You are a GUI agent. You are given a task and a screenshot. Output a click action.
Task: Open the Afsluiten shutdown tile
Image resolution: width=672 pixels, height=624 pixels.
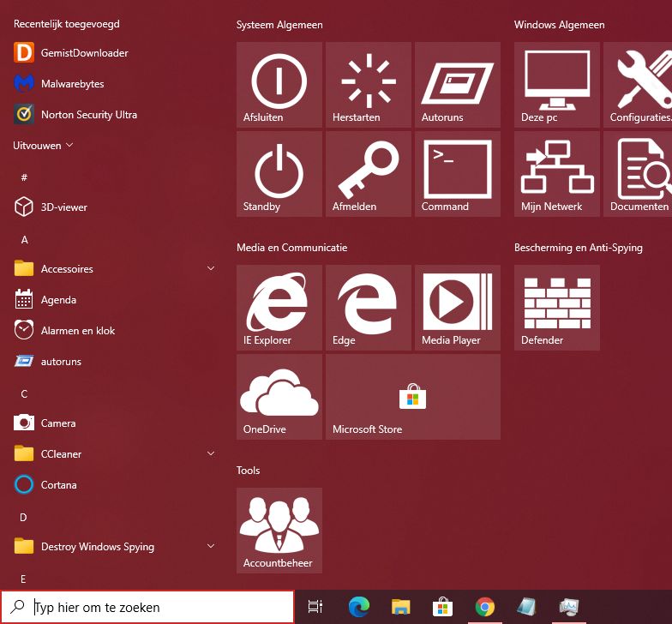click(x=279, y=84)
